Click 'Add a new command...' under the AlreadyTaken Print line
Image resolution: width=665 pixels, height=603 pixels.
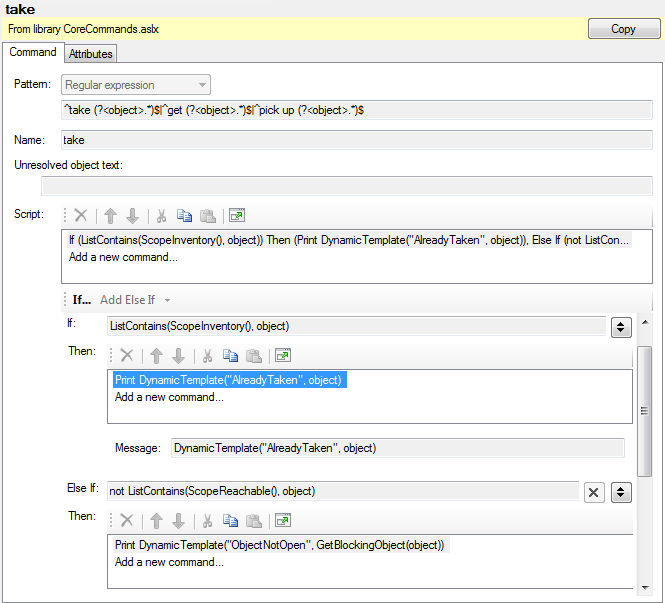(169, 397)
